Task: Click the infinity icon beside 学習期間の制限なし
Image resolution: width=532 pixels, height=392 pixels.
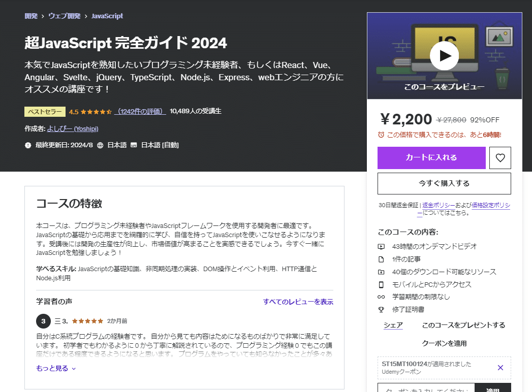Action: click(x=382, y=297)
